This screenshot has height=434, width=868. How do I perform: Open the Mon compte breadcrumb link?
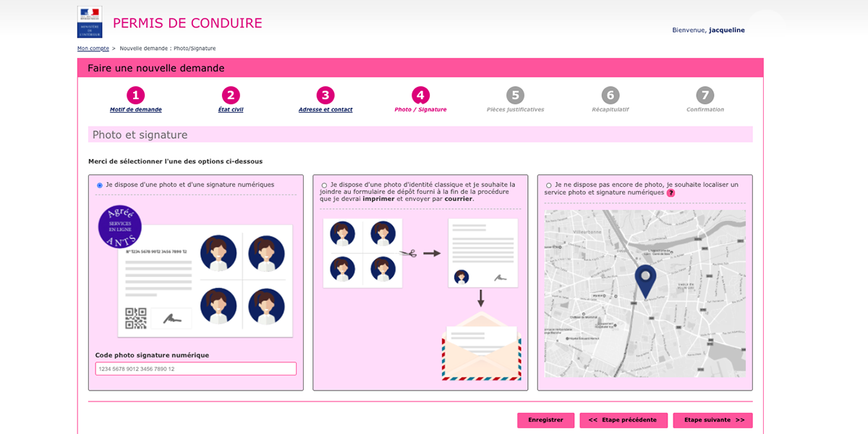[93, 48]
